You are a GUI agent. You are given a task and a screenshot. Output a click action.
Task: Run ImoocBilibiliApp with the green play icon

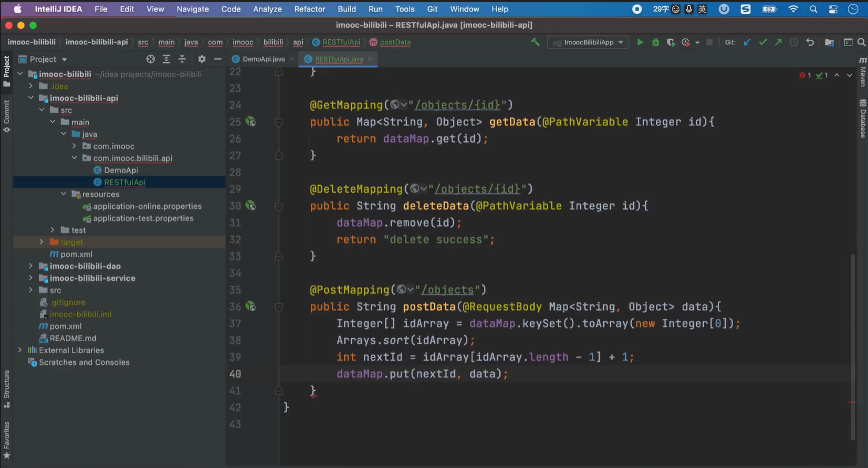[640, 42]
